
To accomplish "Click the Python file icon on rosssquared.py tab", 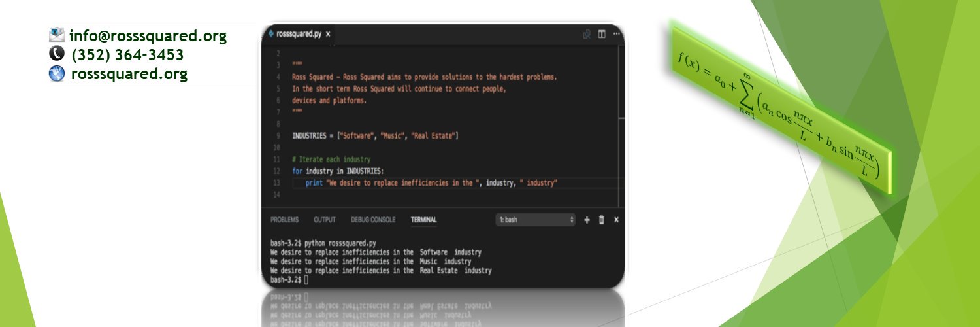I will click(271, 34).
